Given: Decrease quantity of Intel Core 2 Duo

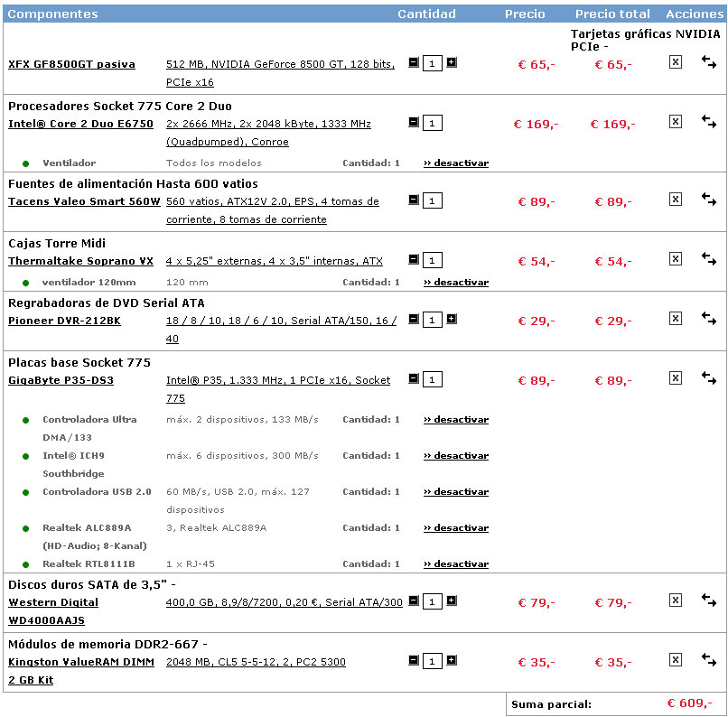Looking at the screenshot, I should (414, 122).
